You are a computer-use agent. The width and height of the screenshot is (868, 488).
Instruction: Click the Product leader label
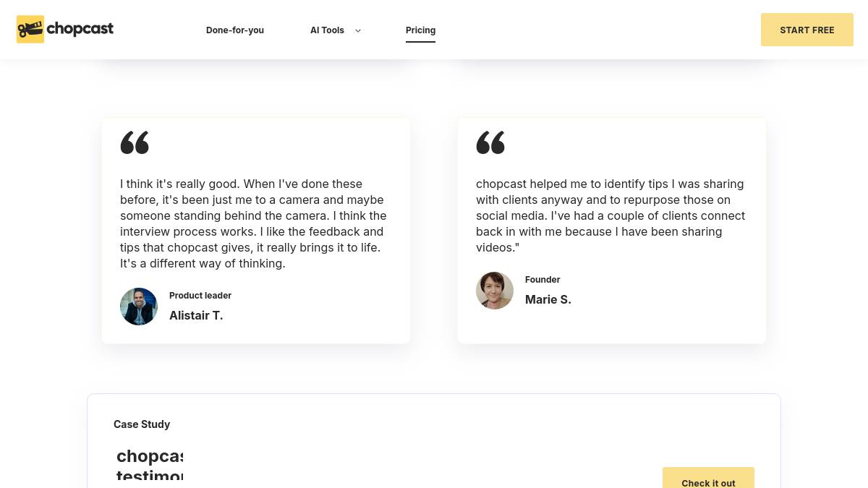(x=200, y=295)
